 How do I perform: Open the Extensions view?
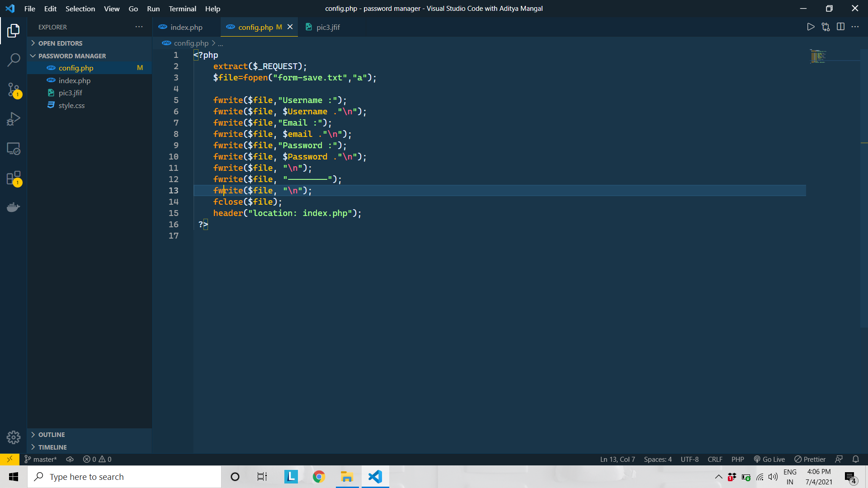14,178
